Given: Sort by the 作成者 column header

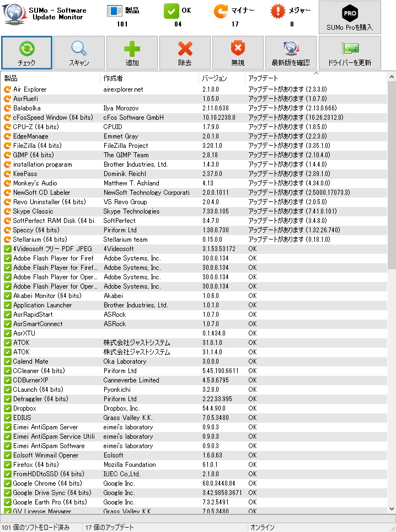Looking at the screenshot, I should [149, 78].
